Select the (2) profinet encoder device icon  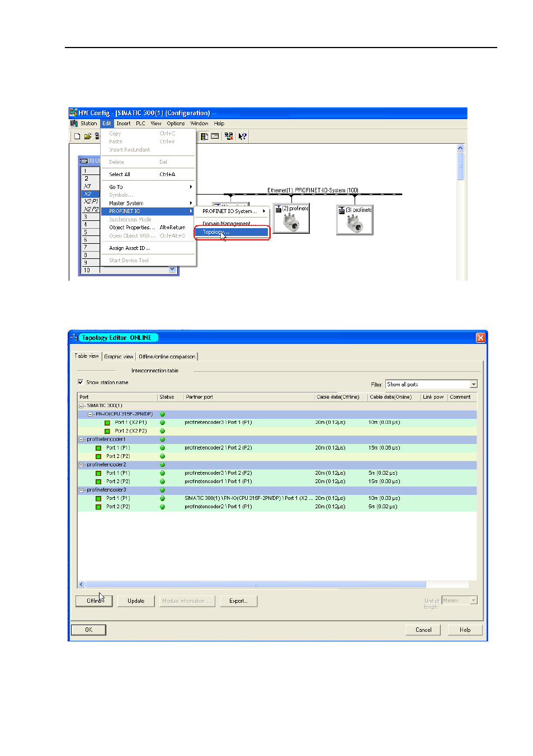(291, 219)
